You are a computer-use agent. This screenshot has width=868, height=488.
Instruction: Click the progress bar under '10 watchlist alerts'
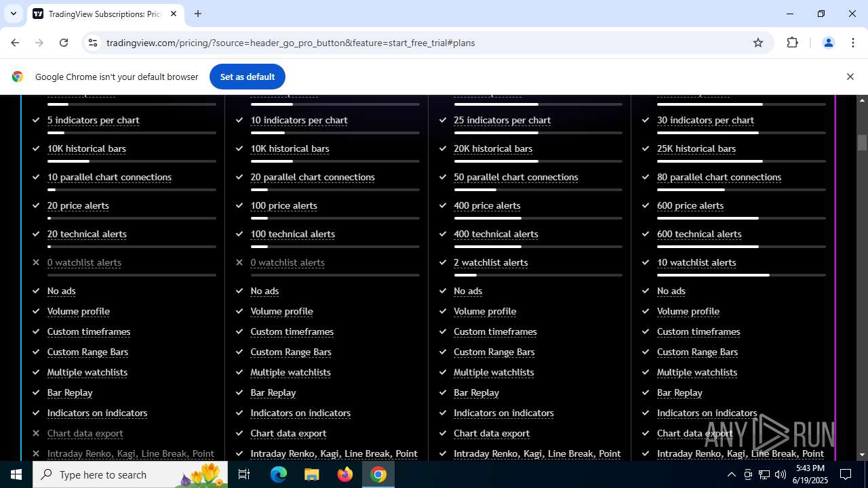(x=741, y=275)
